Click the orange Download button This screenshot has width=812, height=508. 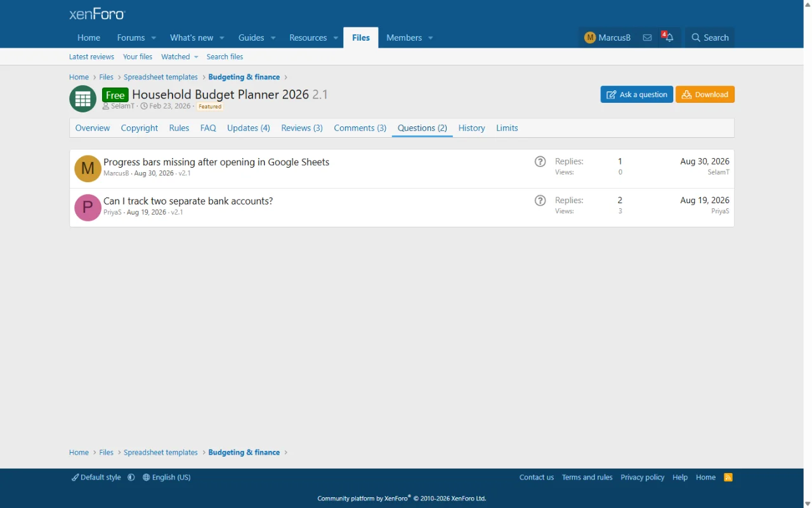[x=705, y=95]
